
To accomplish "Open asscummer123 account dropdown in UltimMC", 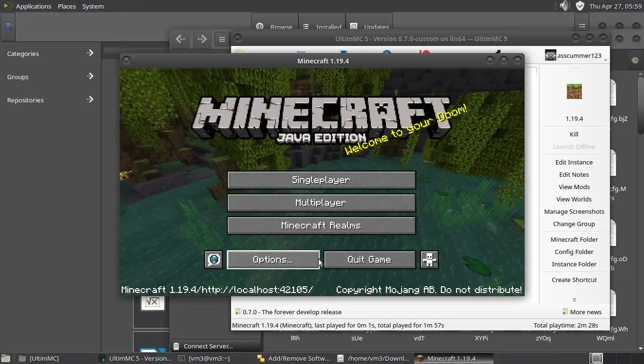I will (576, 55).
